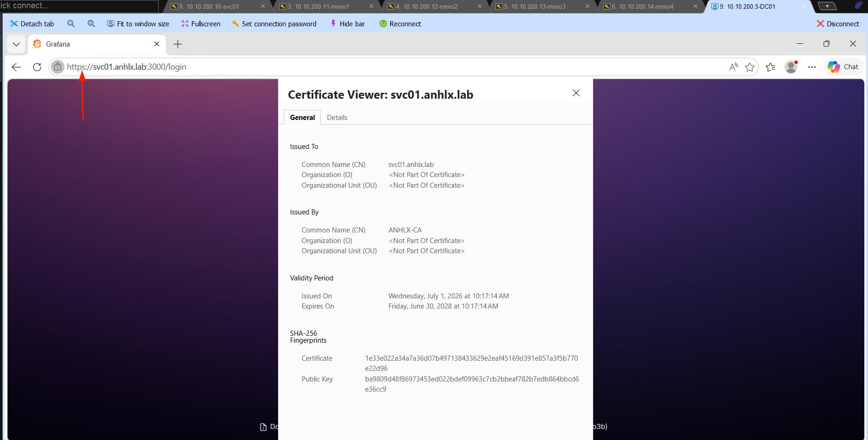Open the browser profile avatar
Screen dimensions: 868x440
(x=791, y=67)
